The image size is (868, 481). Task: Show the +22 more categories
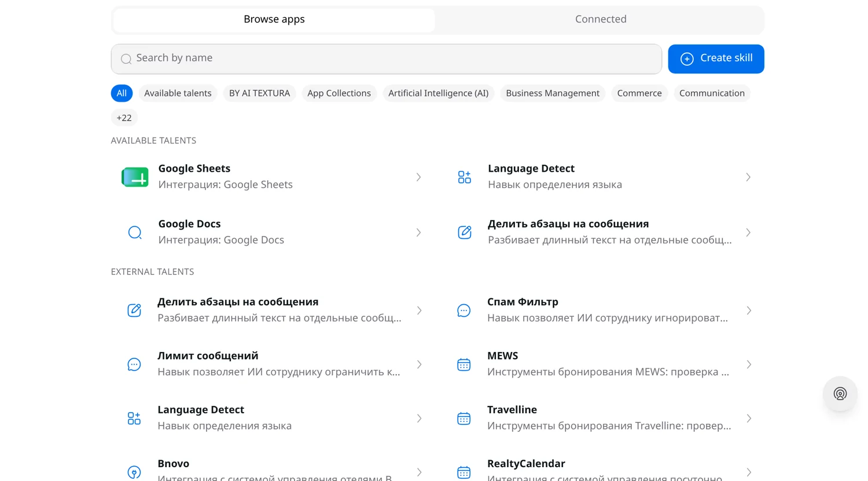124,118
